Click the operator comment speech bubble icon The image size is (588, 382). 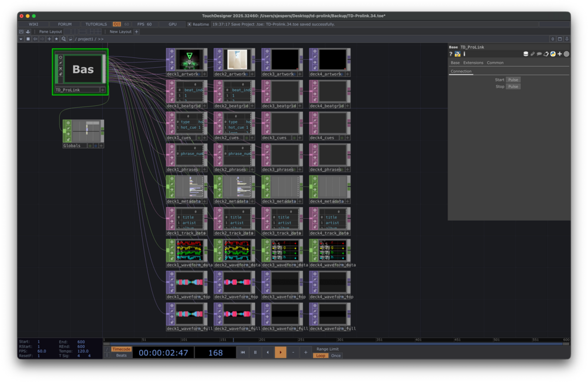(x=539, y=54)
